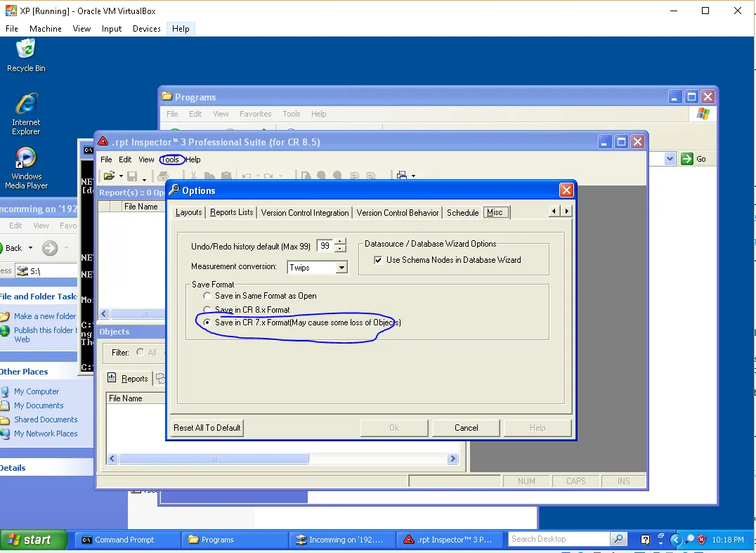Open the File menu in rpt Inspector
The image size is (756, 553).
(106, 160)
